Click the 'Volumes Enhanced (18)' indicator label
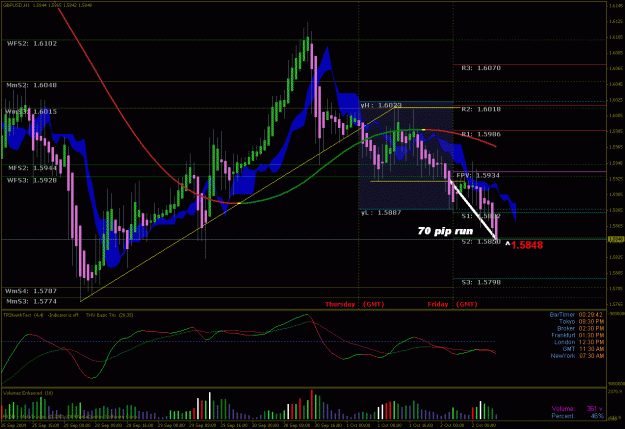This screenshot has height=429, width=625. point(28,393)
